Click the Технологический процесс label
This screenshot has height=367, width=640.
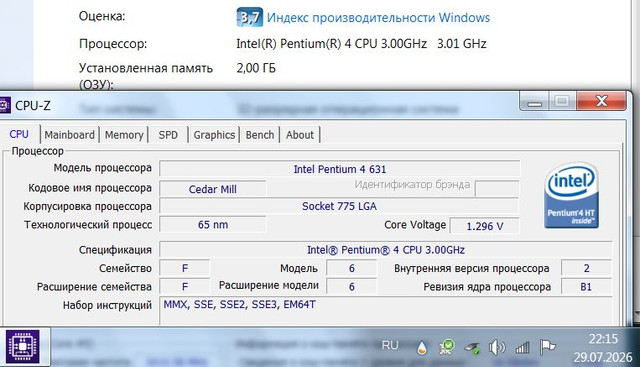88,225
